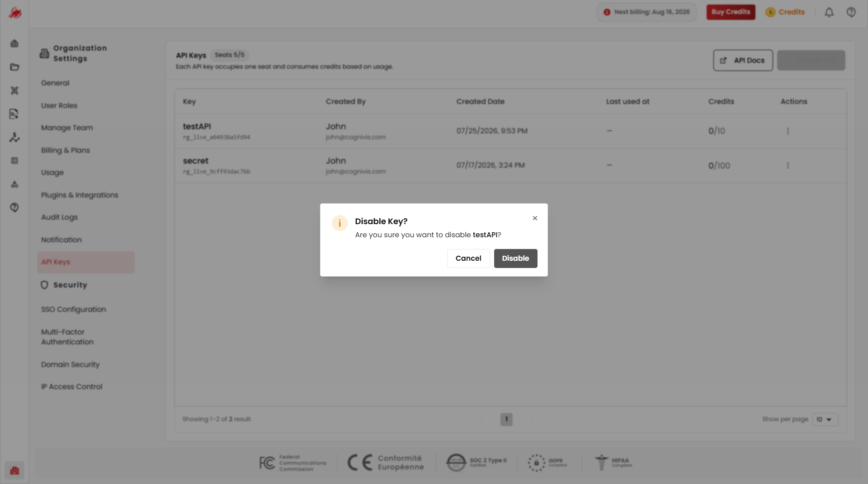Click the Security shield icon

[44, 285]
